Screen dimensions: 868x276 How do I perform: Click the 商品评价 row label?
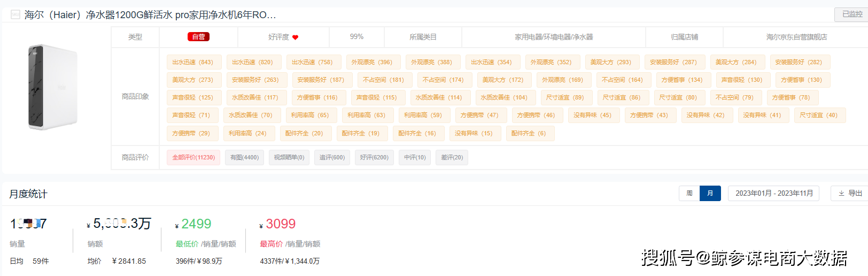135,157
